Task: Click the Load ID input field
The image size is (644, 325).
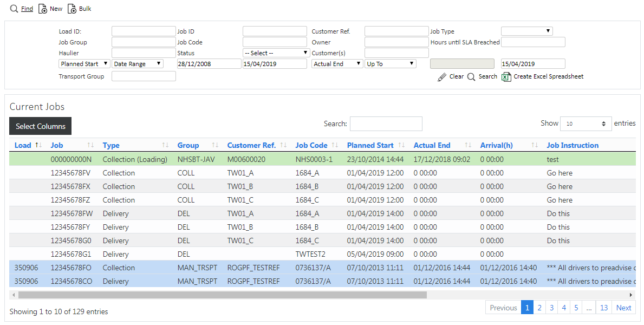Action: (x=144, y=31)
